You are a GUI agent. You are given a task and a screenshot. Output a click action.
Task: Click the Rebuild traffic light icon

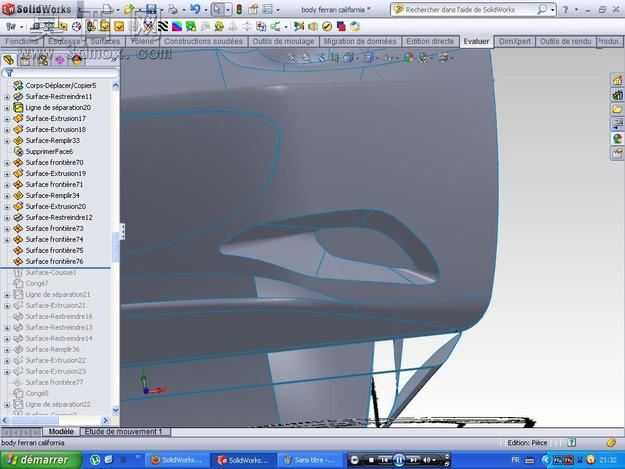tap(239, 9)
